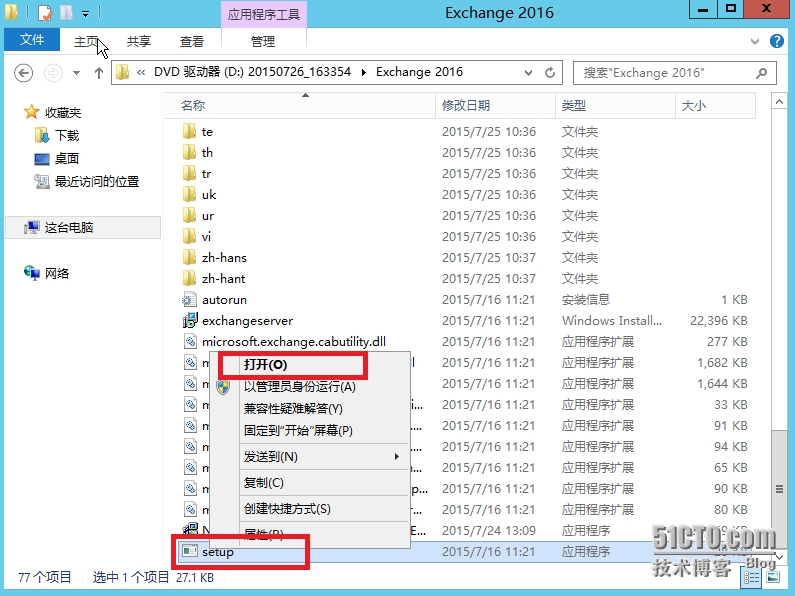
Task: Select the vi folder icon
Action: pyautogui.click(x=190, y=237)
